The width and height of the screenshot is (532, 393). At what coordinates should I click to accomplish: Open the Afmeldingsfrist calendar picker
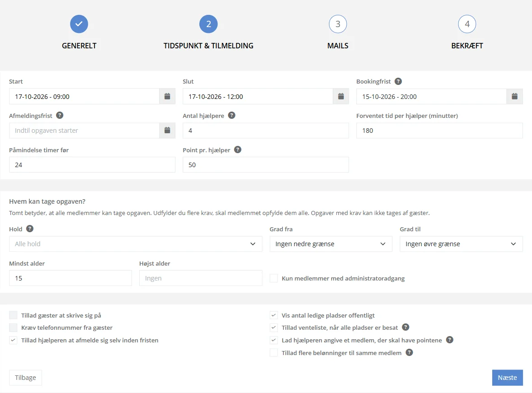coord(167,131)
